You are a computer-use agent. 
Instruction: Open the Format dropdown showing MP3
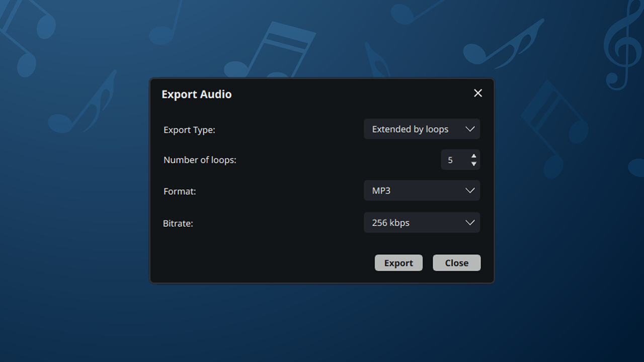click(422, 190)
